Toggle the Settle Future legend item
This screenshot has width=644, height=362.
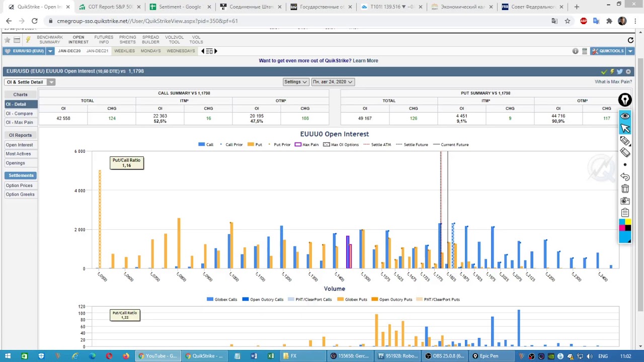point(412,145)
